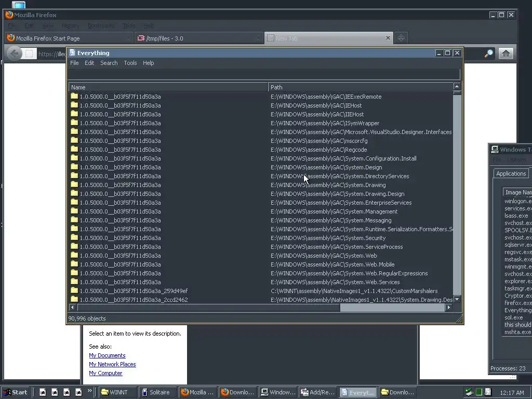Open the Tools menu in Everything

(x=130, y=63)
